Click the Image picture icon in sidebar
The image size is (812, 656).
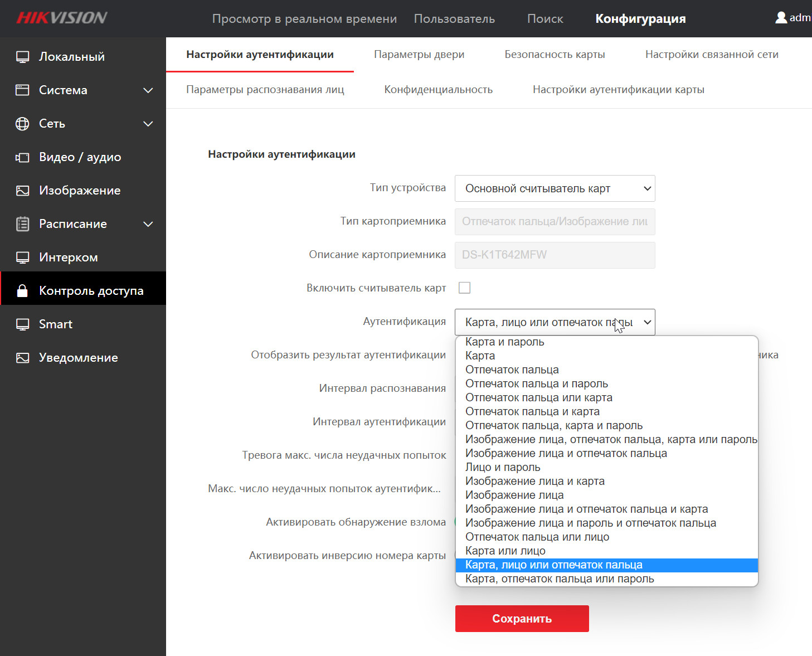22,191
